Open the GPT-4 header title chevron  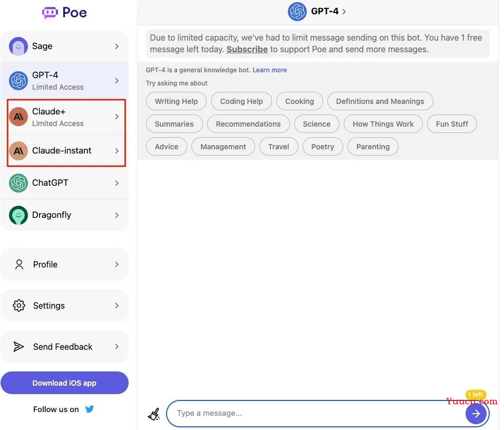pos(344,12)
